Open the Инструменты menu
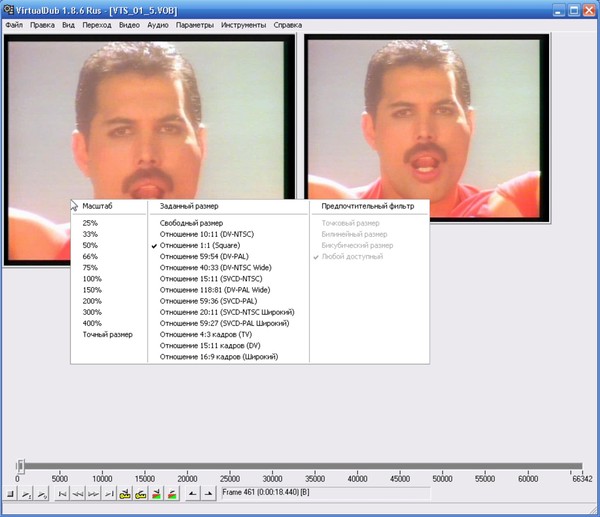 [x=243, y=25]
